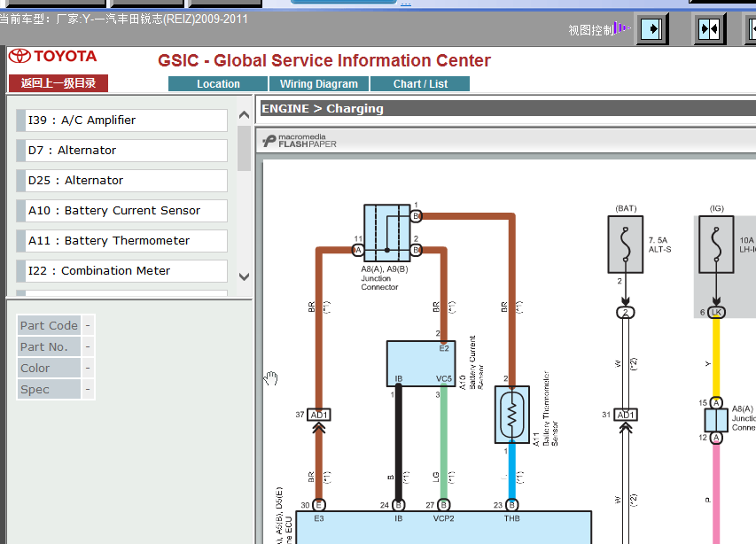Click the A11 Battery Thermometer Sensor symbol

click(512, 415)
